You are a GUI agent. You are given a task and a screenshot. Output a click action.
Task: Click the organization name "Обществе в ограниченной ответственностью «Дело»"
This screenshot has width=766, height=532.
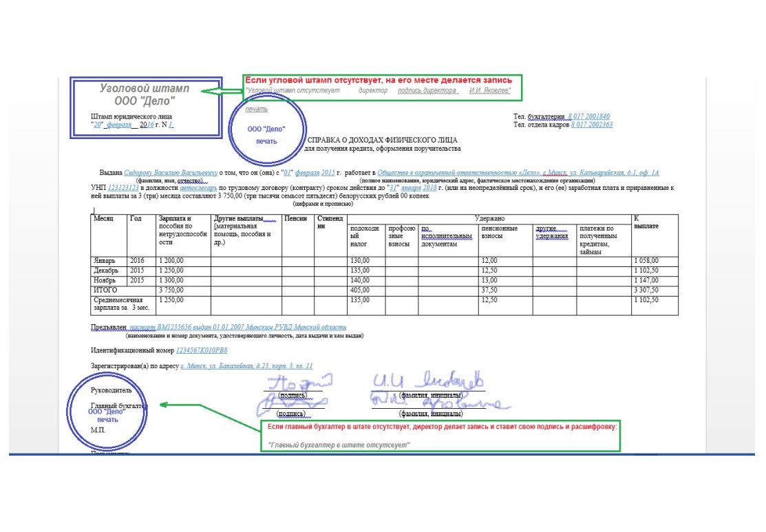click(459, 173)
